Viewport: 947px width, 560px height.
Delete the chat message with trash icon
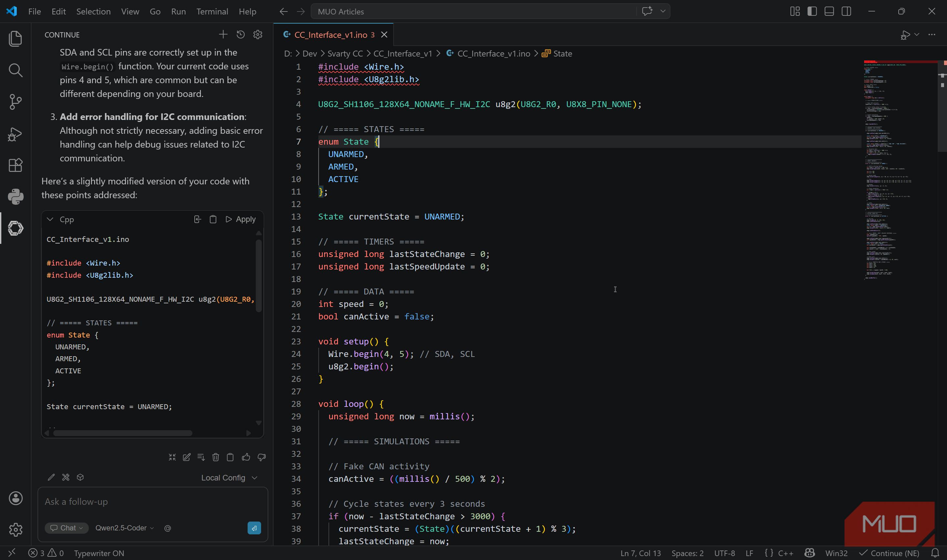pyautogui.click(x=215, y=457)
